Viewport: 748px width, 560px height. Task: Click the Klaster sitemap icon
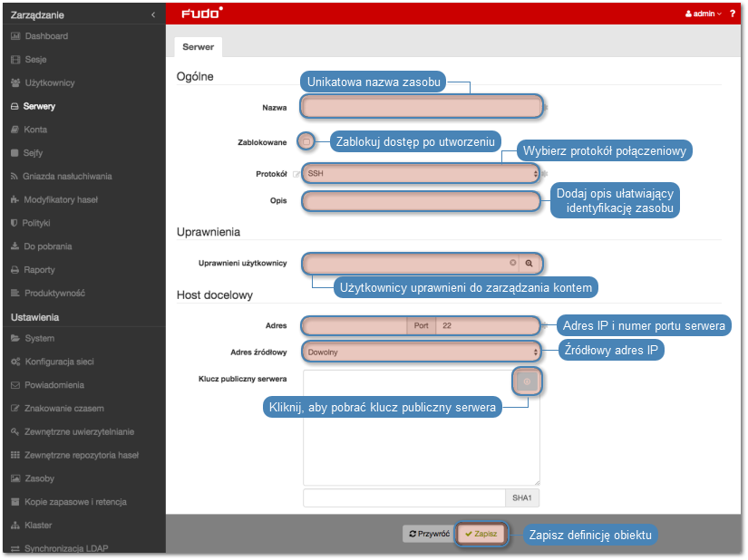(x=15, y=526)
